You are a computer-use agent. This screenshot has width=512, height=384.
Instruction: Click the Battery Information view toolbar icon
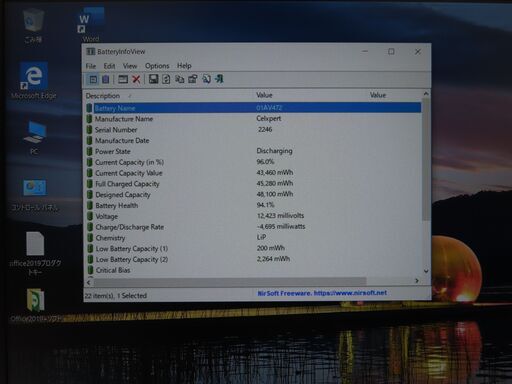[x=93, y=79]
